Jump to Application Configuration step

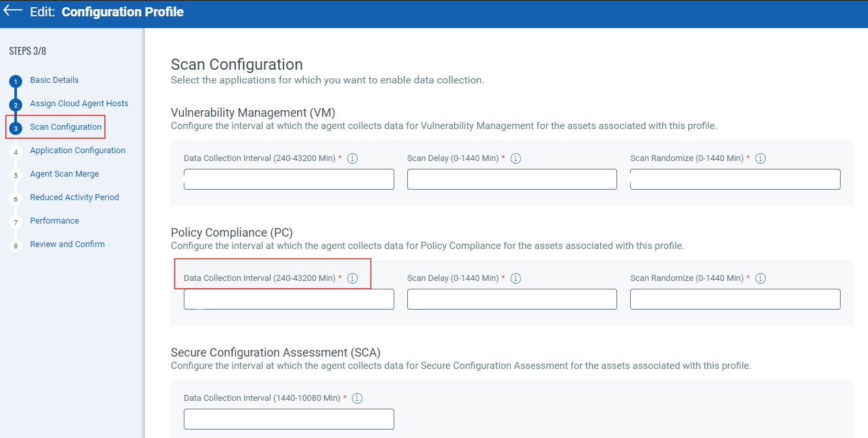[x=78, y=151]
